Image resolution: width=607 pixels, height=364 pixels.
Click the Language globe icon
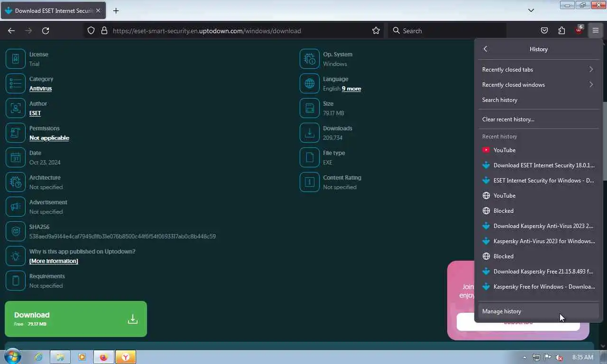pyautogui.click(x=310, y=83)
